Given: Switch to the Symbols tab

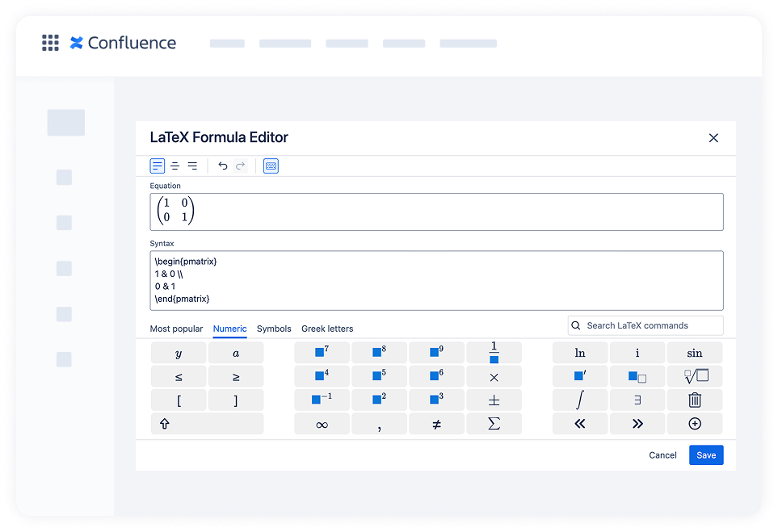Looking at the screenshot, I should click(273, 329).
